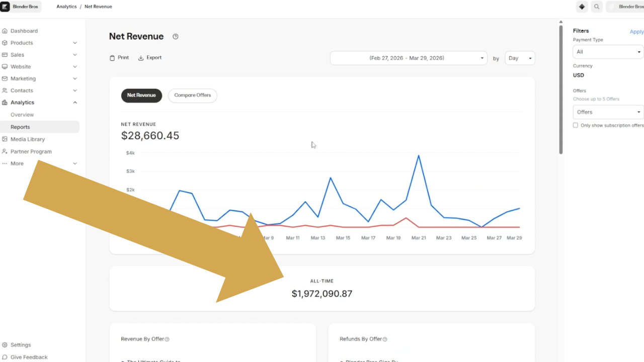Expand the Marketing sidebar section
This screenshot has width=644, height=362.
[75, 79]
